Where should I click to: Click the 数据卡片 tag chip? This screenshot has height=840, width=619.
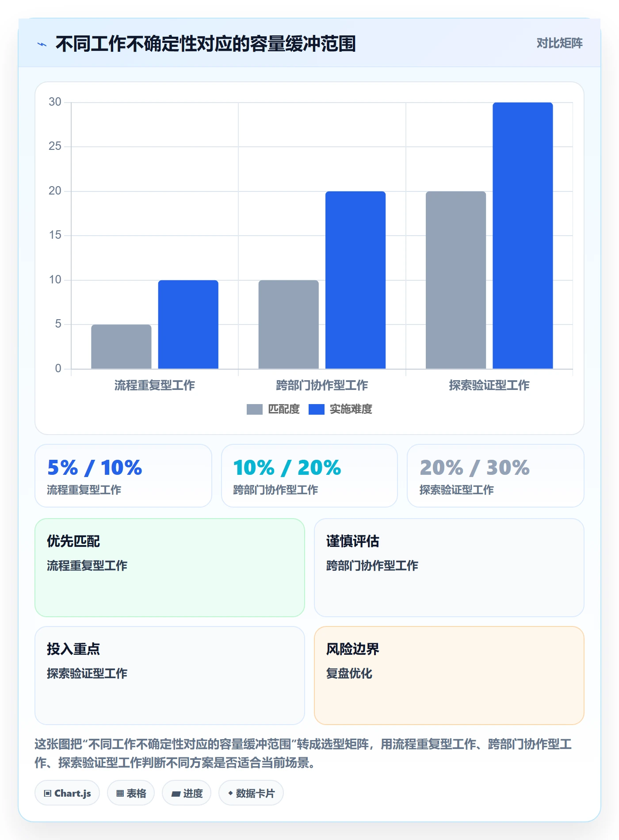(251, 793)
